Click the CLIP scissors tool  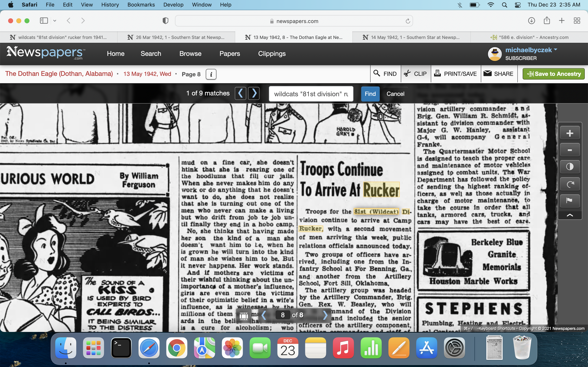(x=415, y=74)
